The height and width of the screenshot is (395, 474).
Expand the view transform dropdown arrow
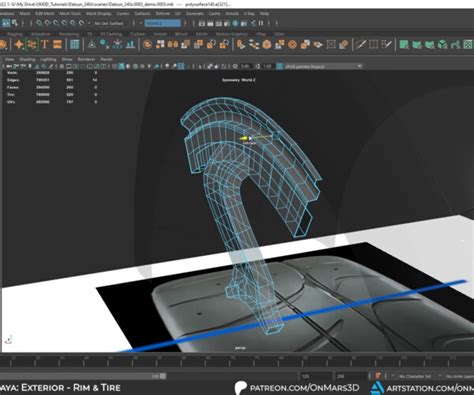pyautogui.click(x=360, y=66)
